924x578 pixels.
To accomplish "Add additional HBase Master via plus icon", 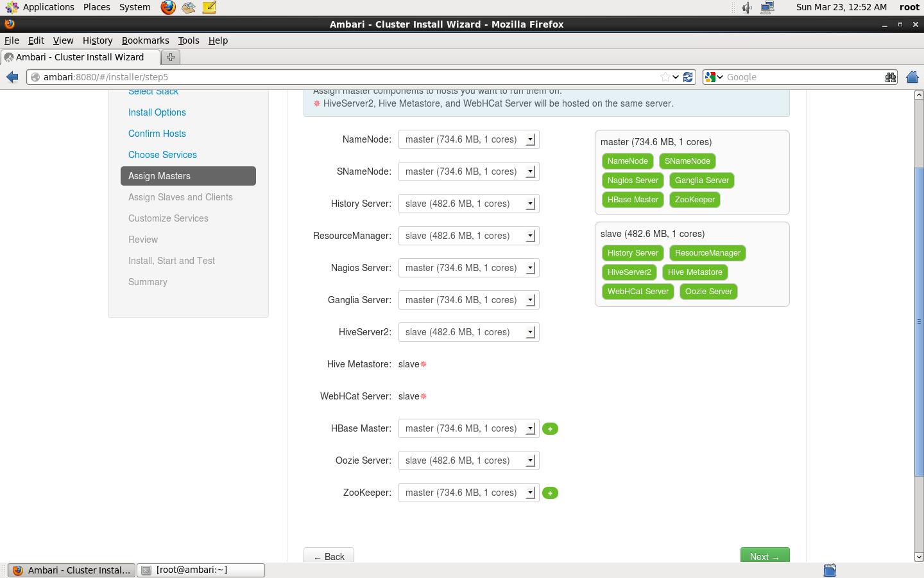I will point(550,428).
